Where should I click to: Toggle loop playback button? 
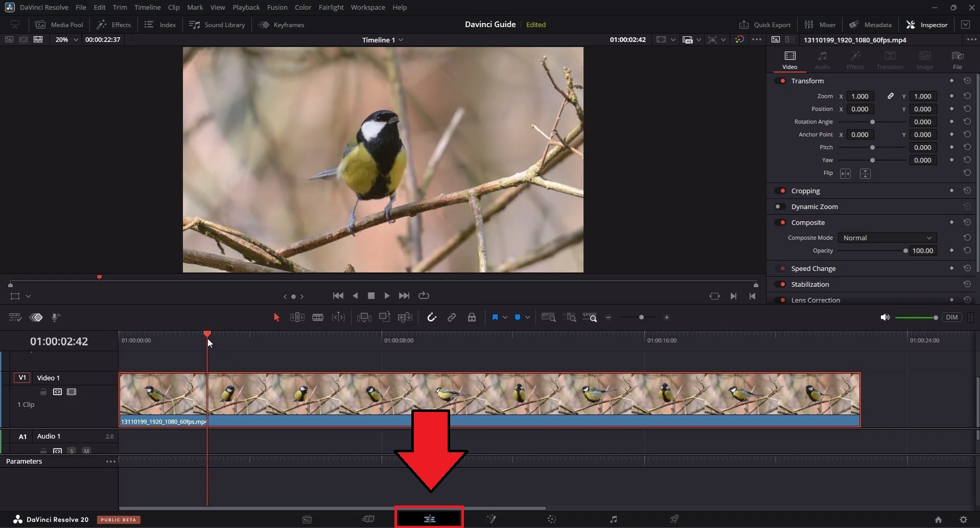[424, 296]
